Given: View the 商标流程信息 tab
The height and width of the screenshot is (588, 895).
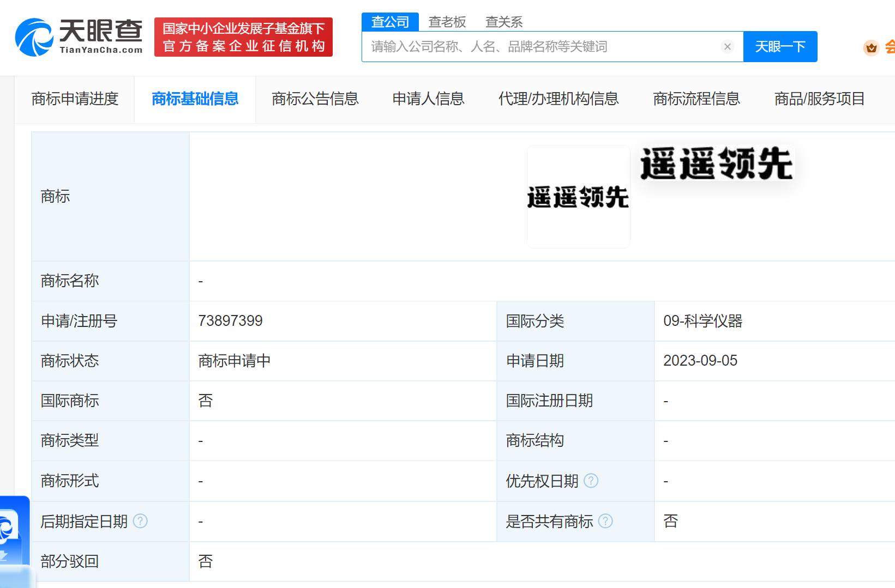Looking at the screenshot, I should (x=696, y=99).
